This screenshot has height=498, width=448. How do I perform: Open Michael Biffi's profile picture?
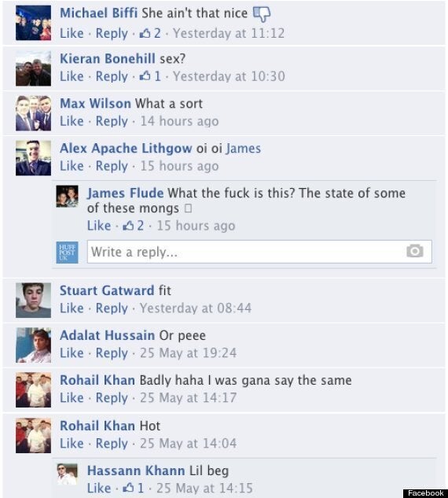pos(33,23)
